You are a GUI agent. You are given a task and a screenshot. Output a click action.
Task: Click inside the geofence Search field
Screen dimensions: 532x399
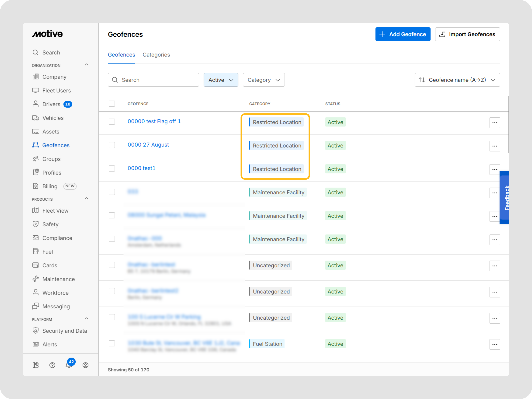click(153, 80)
